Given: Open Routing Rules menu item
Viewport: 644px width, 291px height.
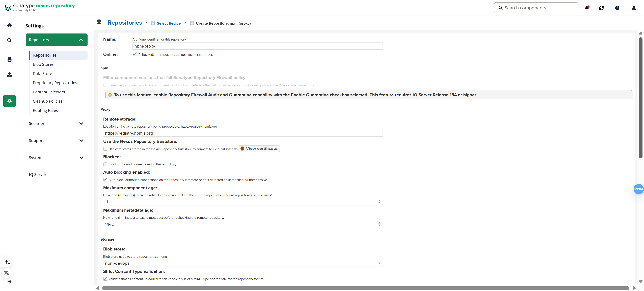Looking at the screenshot, I should 45,110.
